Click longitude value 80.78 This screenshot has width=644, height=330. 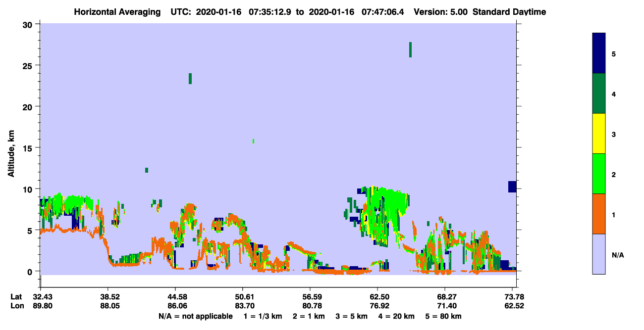tap(312, 306)
